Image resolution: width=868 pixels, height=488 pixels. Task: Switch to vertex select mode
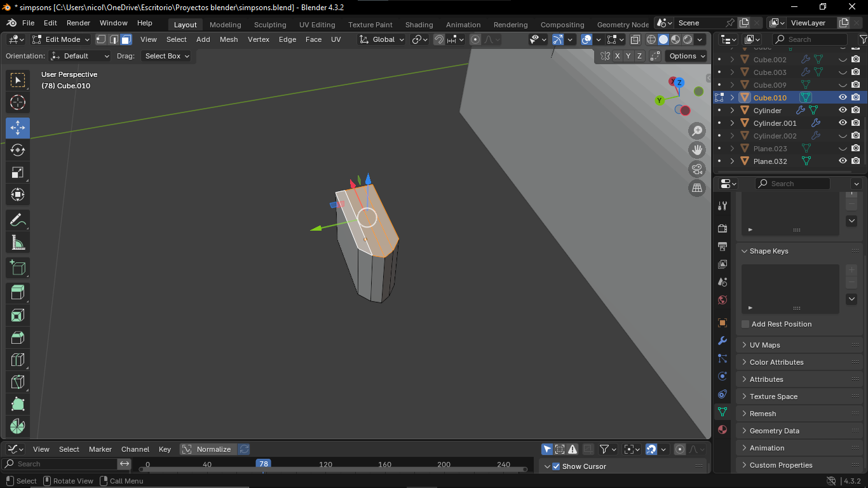click(101, 39)
